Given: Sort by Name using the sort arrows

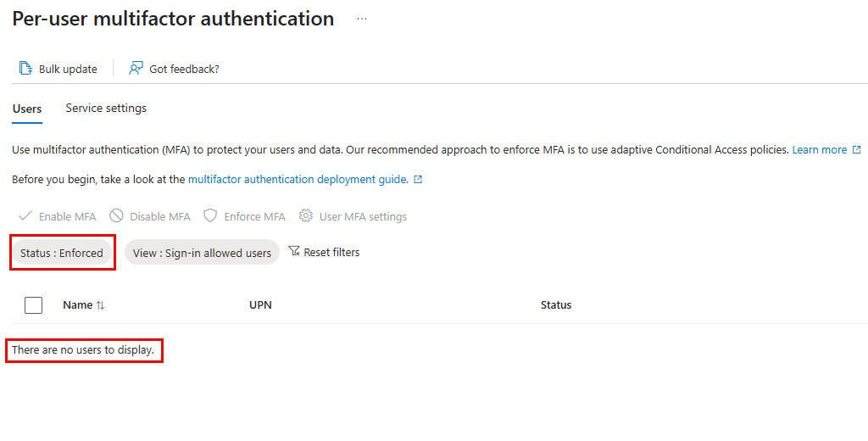Looking at the screenshot, I should point(101,305).
